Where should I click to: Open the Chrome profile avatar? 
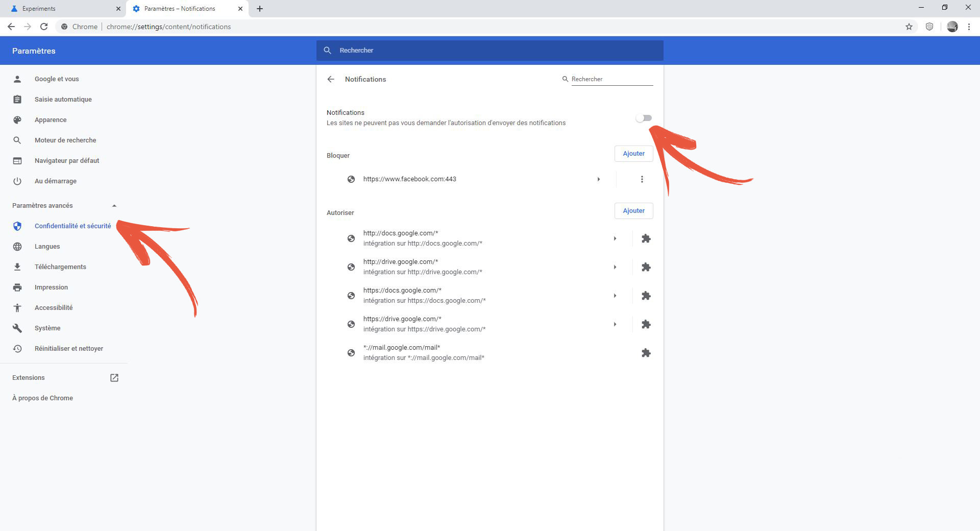pyautogui.click(x=952, y=27)
